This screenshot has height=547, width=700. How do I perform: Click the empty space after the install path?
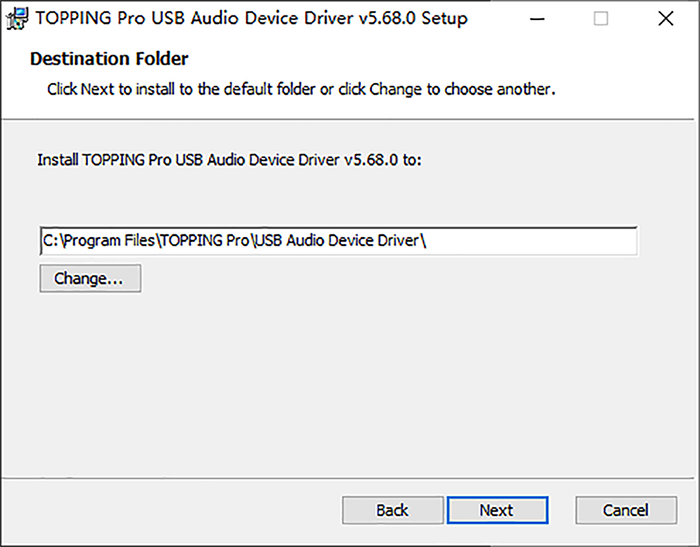531,241
